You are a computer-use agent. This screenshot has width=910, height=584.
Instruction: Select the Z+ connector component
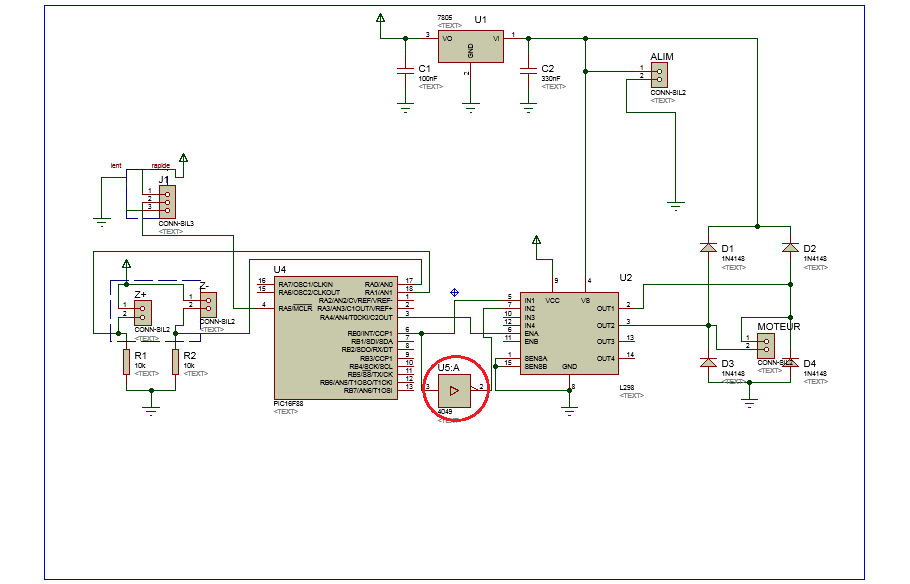tap(143, 313)
